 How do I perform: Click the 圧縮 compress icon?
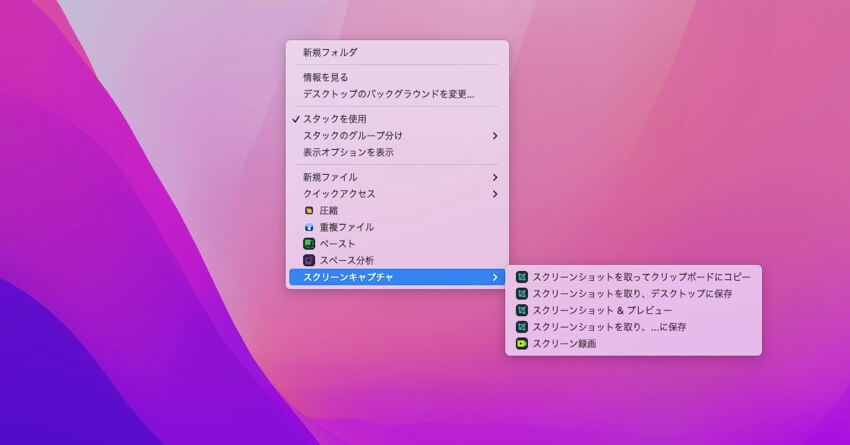pyautogui.click(x=309, y=210)
